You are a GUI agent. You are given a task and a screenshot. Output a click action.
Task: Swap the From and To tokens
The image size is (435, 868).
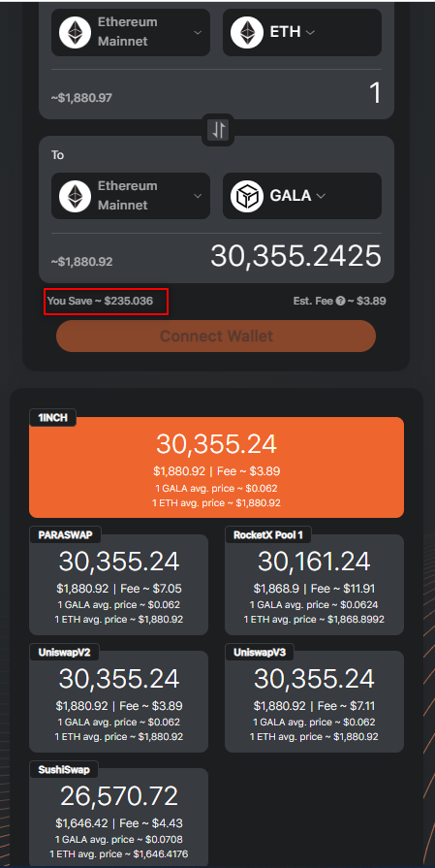click(219, 130)
